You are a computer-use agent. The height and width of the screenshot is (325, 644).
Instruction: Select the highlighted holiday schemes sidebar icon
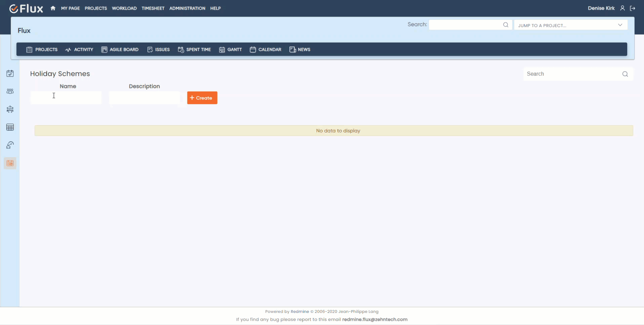point(10,163)
